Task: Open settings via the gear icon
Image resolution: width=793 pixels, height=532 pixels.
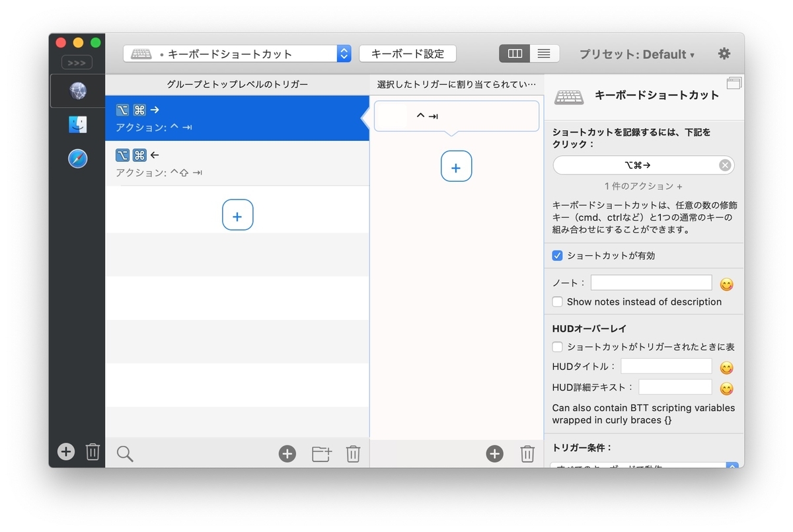Action: tap(724, 54)
